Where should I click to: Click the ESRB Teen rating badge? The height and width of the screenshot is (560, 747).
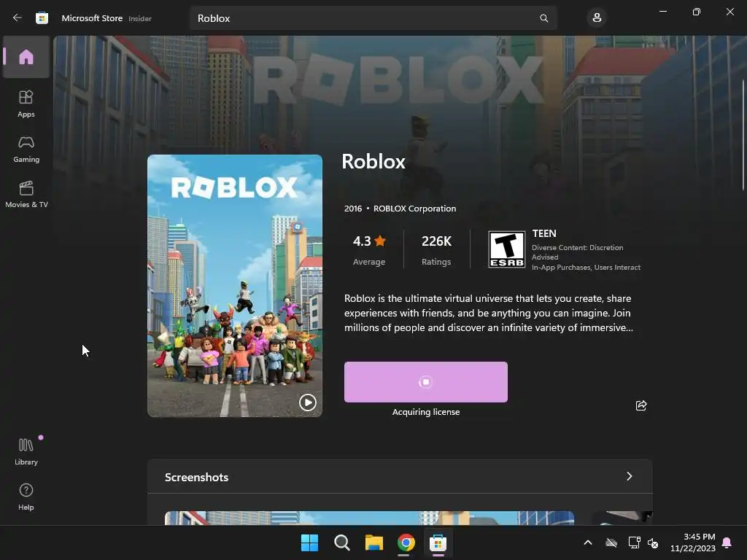507,249
